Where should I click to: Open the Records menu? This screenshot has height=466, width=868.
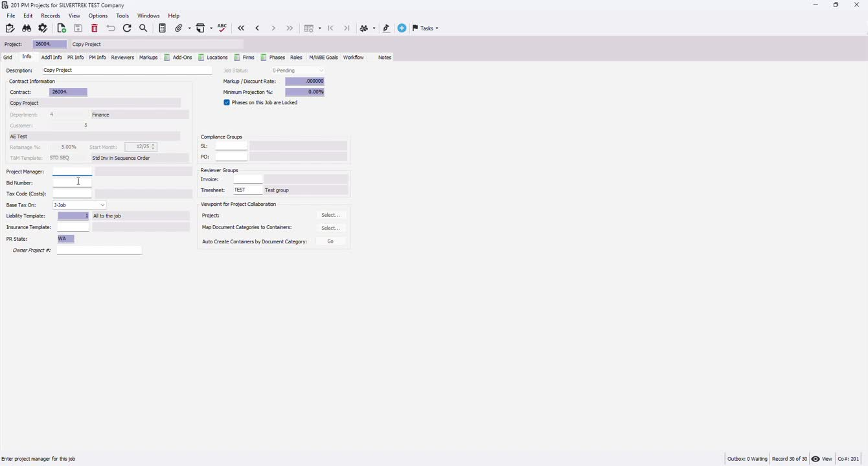(x=51, y=16)
